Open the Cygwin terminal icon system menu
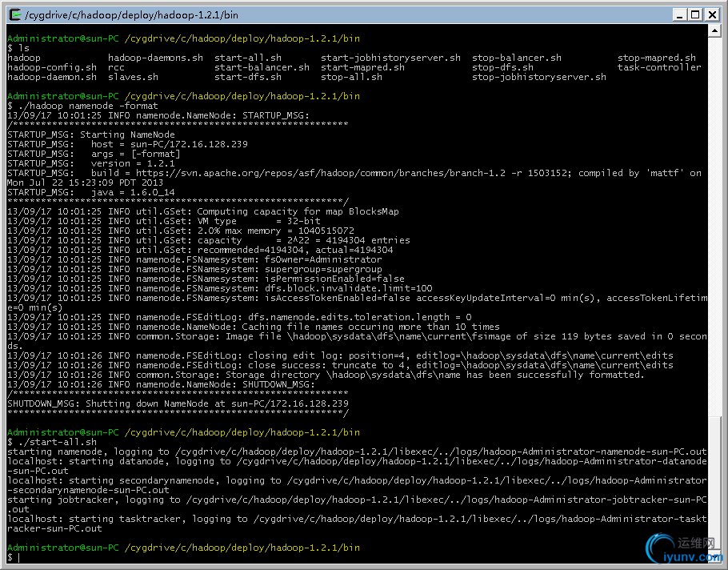Viewport: 728px width, 570px height. (15, 15)
